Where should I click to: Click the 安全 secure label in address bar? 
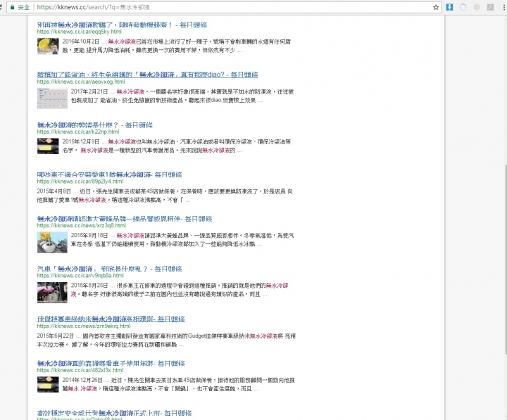24,7
